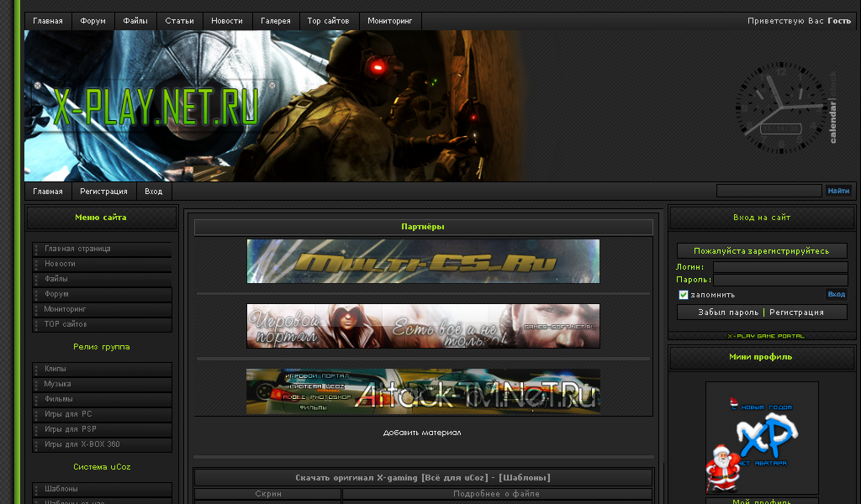Viewport: 861px width, 504px height.
Task: Click the X-PLAY.NET.RU site logo
Action: click(155, 106)
